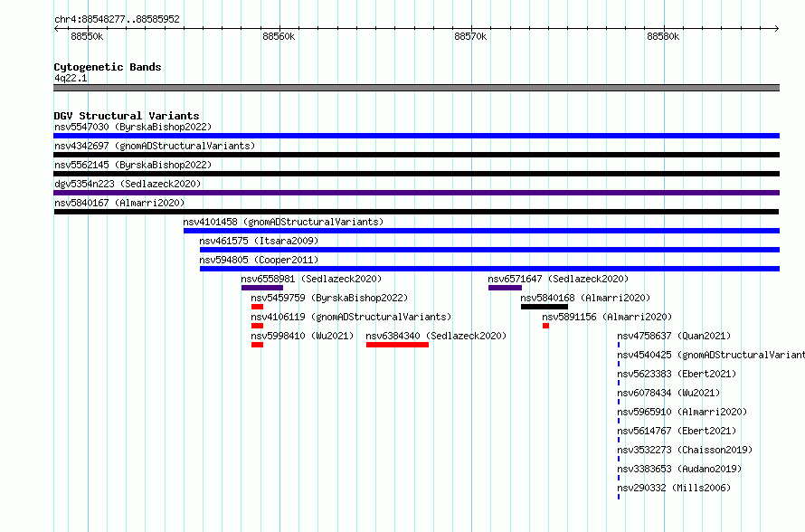Image resolution: width=805 pixels, height=532 pixels.
Task: Click the ruler's right arrow end
Action: click(777, 28)
